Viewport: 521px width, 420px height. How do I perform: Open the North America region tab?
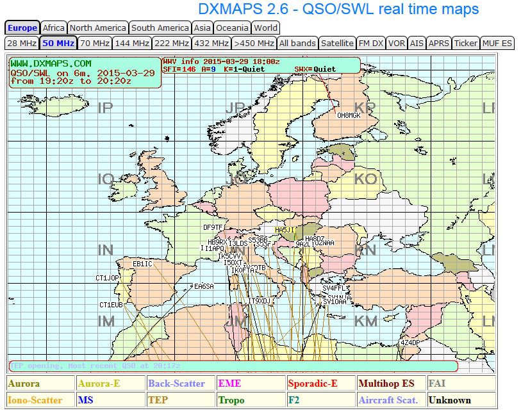pos(97,28)
